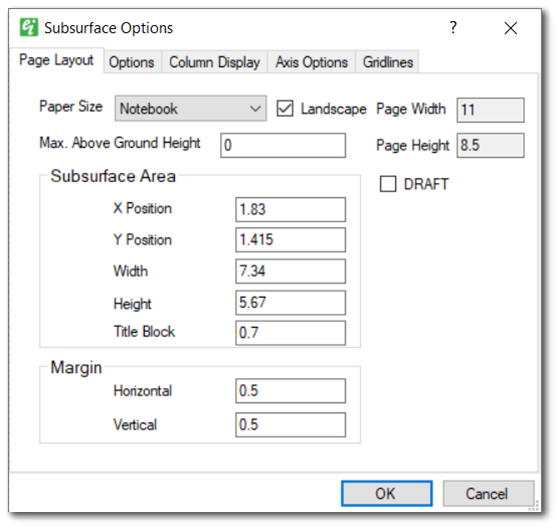This screenshot has height=528, width=558.
Task: Click the Page Width field
Action: (x=490, y=110)
